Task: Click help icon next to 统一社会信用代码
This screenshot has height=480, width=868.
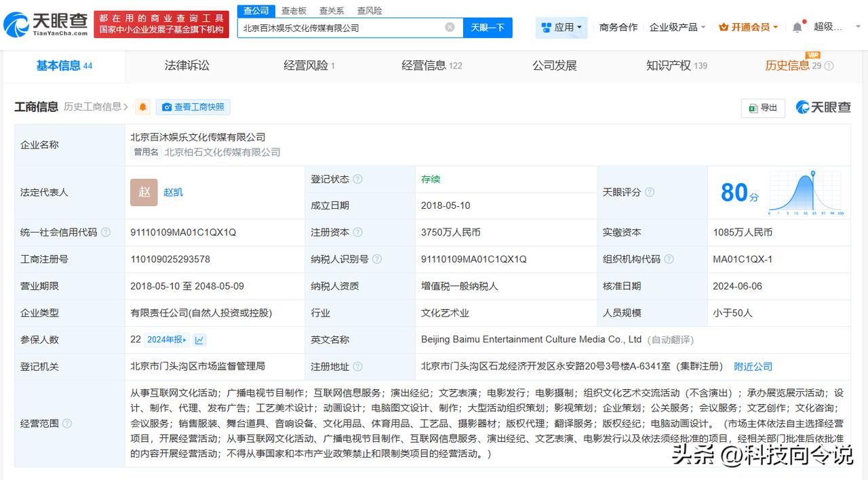Action: point(106,232)
